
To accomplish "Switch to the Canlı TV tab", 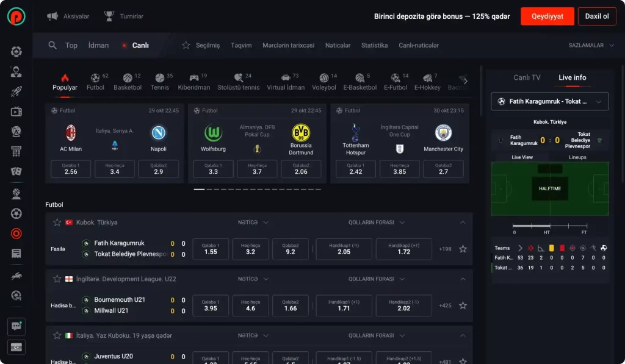I will [x=527, y=77].
